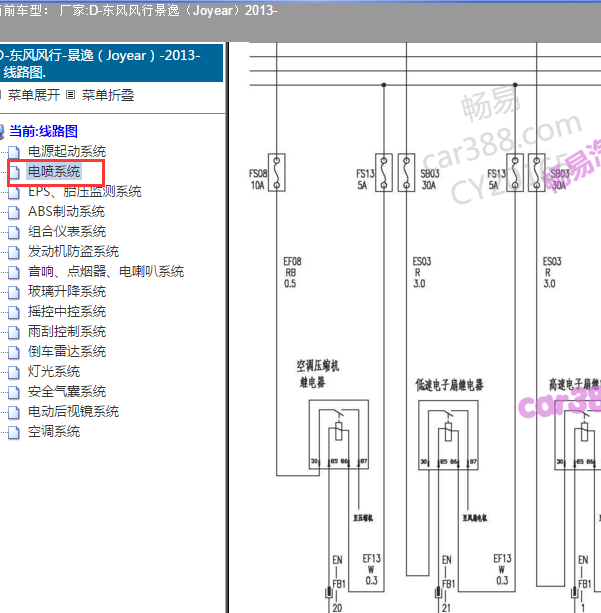
Task: Click document icon beside 发动机防盗系统
Action: click(x=14, y=252)
